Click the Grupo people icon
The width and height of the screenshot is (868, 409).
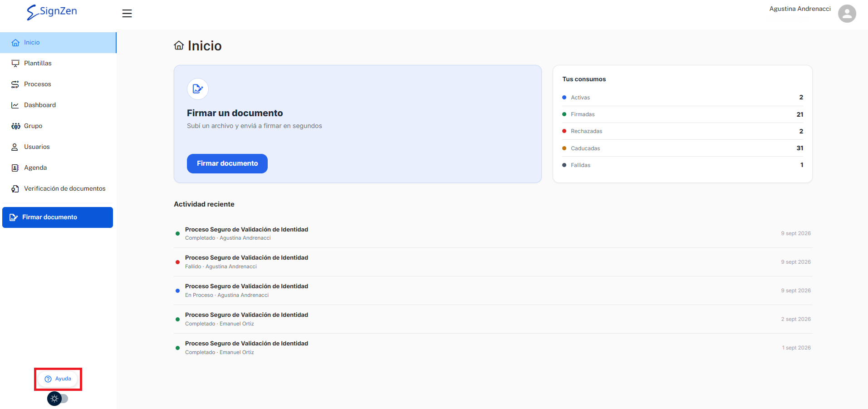tap(15, 126)
